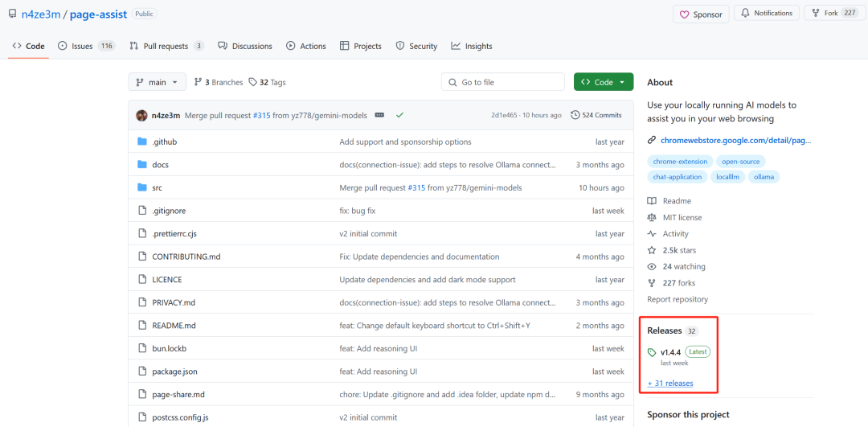Open the docs folder

tap(161, 165)
